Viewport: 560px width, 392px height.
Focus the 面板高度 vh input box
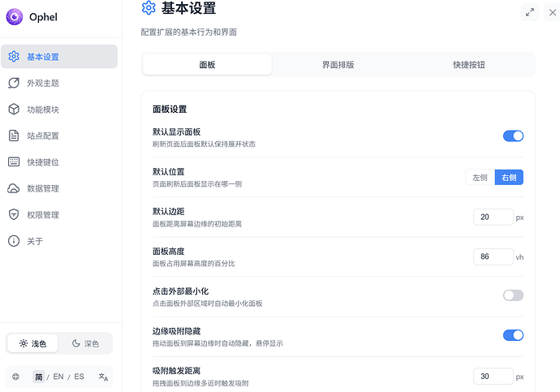point(493,256)
